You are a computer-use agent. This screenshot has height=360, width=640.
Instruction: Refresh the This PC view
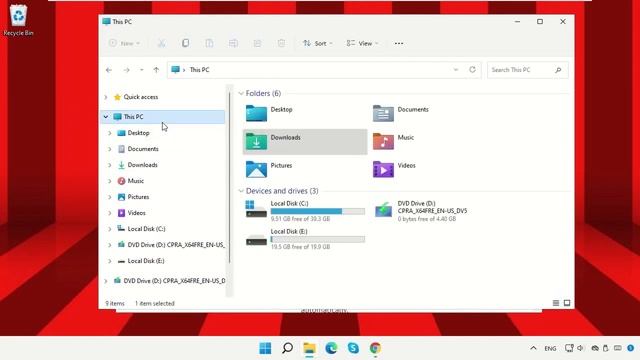[x=472, y=70]
